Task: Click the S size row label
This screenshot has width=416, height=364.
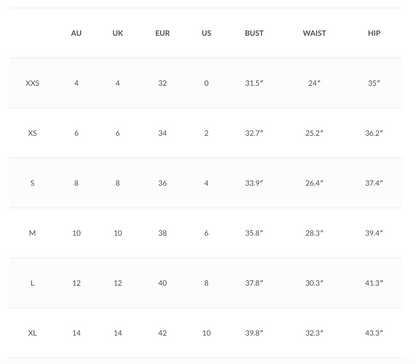Action: tap(32, 183)
